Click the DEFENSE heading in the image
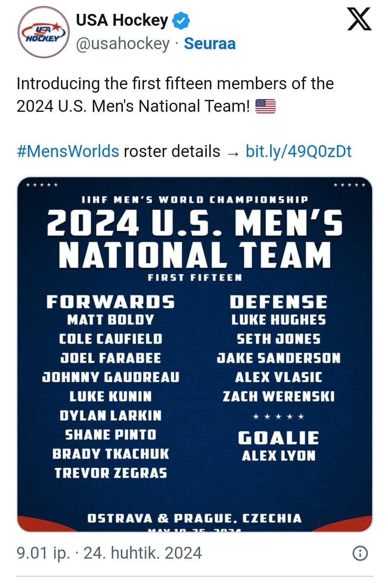This screenshot has width=388, height=588. click(x=279, y=302)
